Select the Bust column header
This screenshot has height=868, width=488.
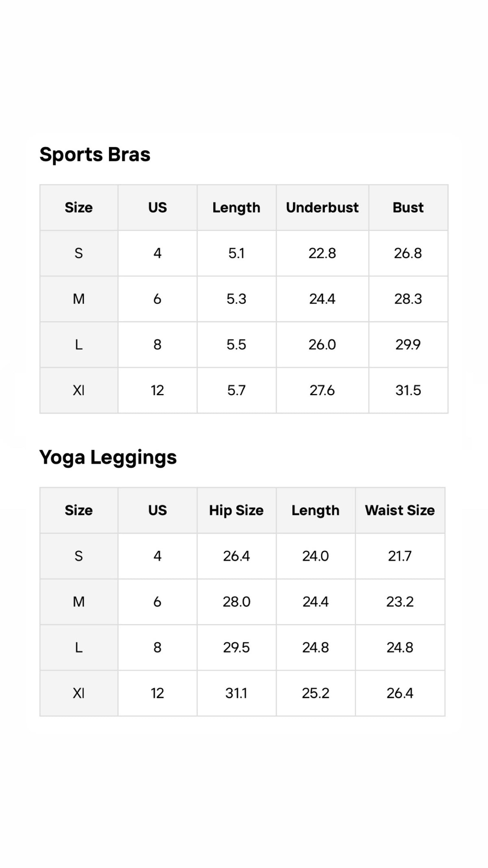408,208
